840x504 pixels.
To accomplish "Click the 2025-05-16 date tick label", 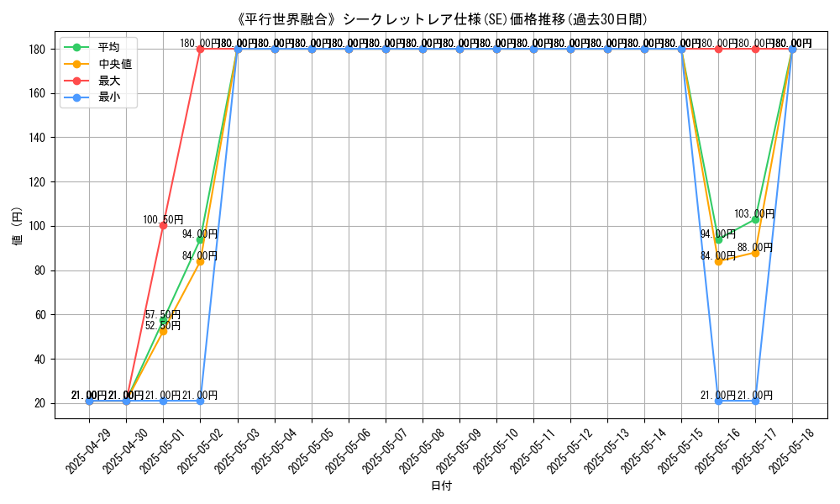I will click(x=717, y=451).
